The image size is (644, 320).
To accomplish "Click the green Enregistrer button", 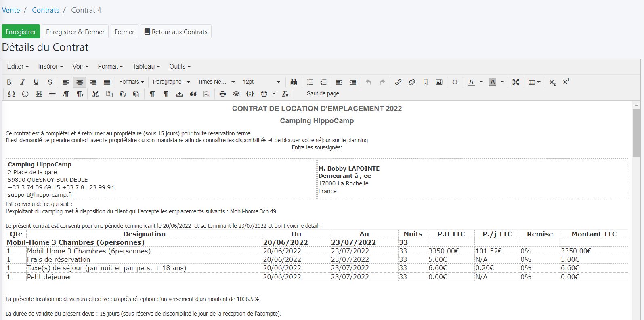I will [21, 32].
